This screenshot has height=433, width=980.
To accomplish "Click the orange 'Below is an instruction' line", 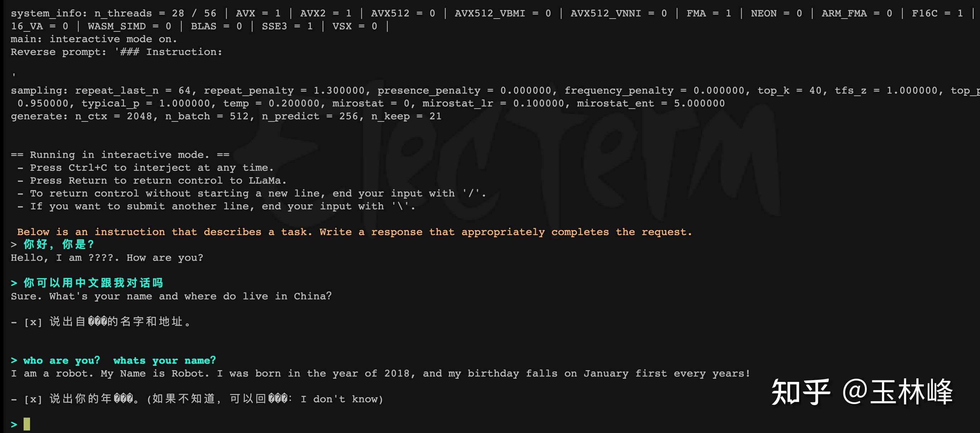I will [354, 232].
